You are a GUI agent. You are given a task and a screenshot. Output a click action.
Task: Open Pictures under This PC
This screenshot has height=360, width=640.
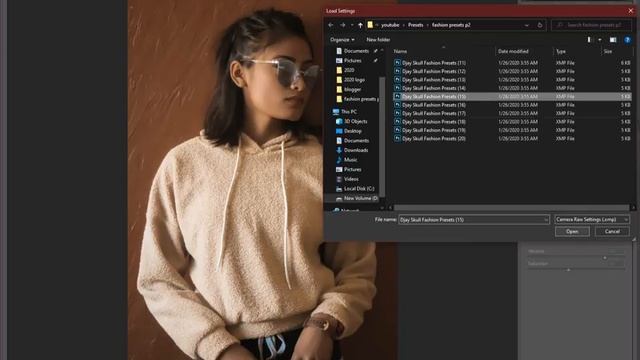[352, 169]
